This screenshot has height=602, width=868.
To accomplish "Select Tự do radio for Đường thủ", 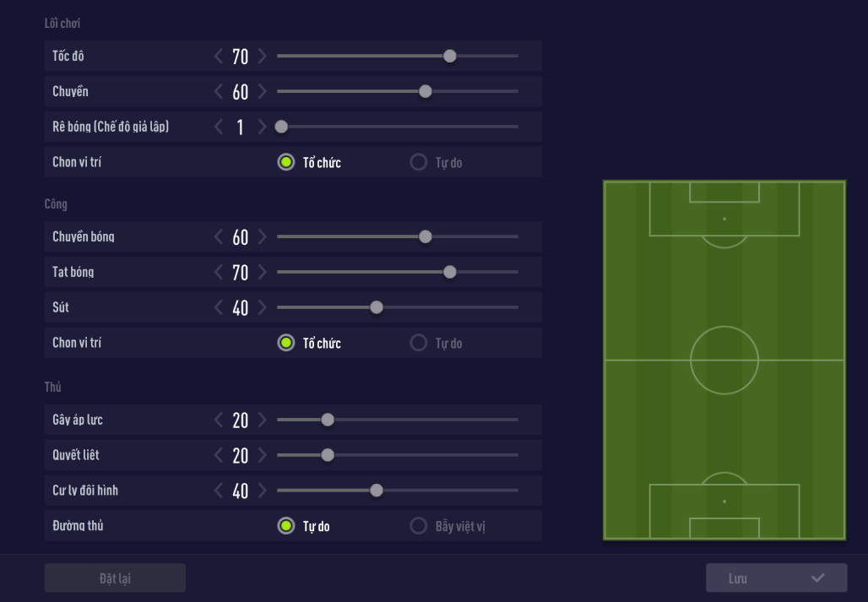I will [x=286, y=526].
